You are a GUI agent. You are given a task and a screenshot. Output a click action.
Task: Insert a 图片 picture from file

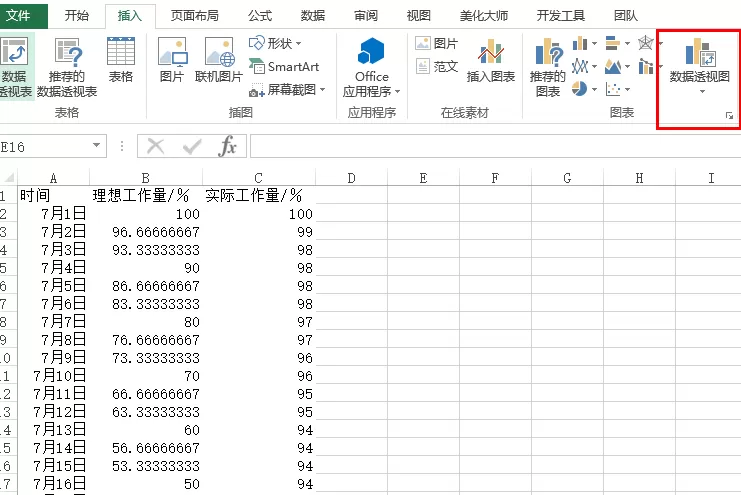point(172,60)
